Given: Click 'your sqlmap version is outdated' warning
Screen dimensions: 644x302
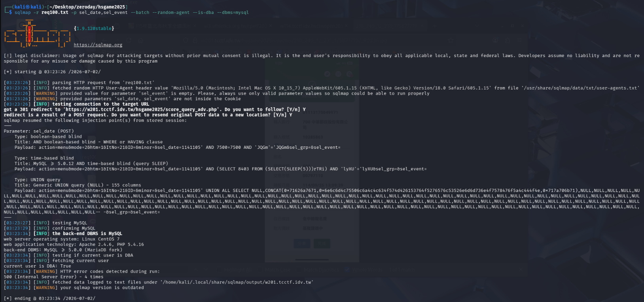Looking at the screenshot, I should 74,288.
